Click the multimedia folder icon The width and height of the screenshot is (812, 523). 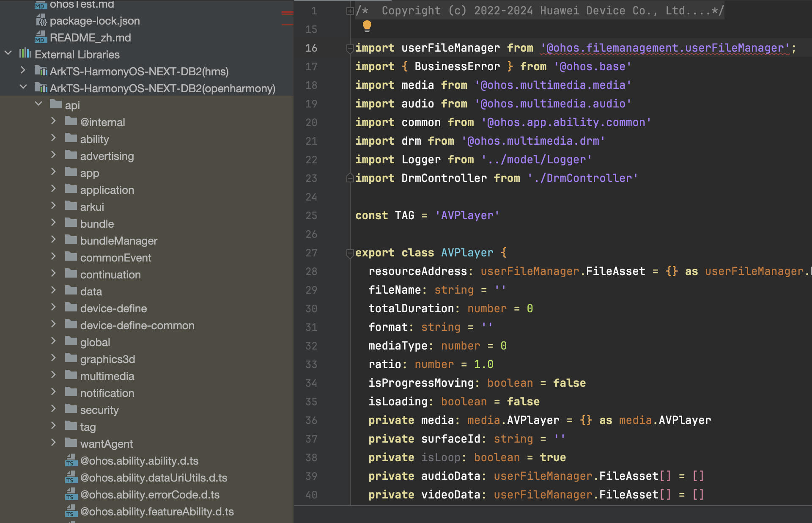click(71, 375)
